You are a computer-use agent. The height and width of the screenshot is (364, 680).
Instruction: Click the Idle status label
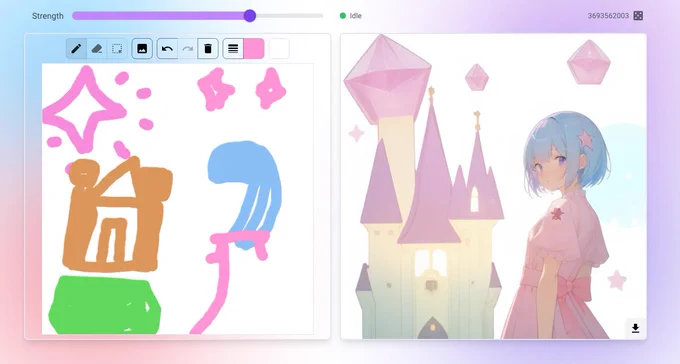[356, 16]
